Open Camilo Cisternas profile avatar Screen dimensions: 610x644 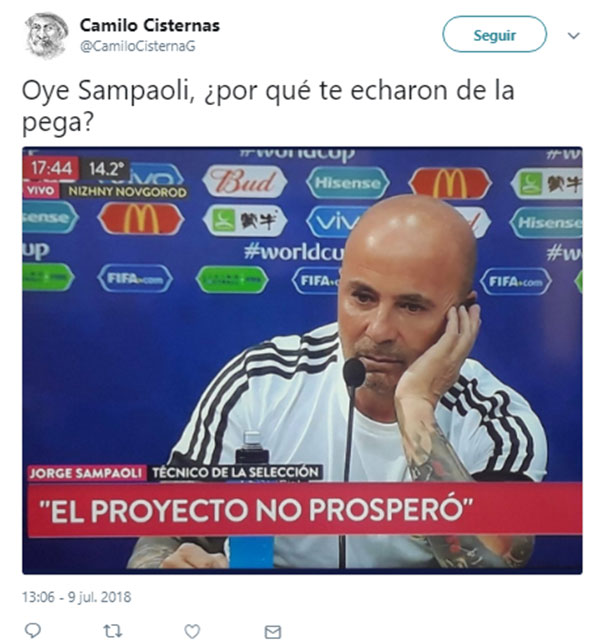46,35
